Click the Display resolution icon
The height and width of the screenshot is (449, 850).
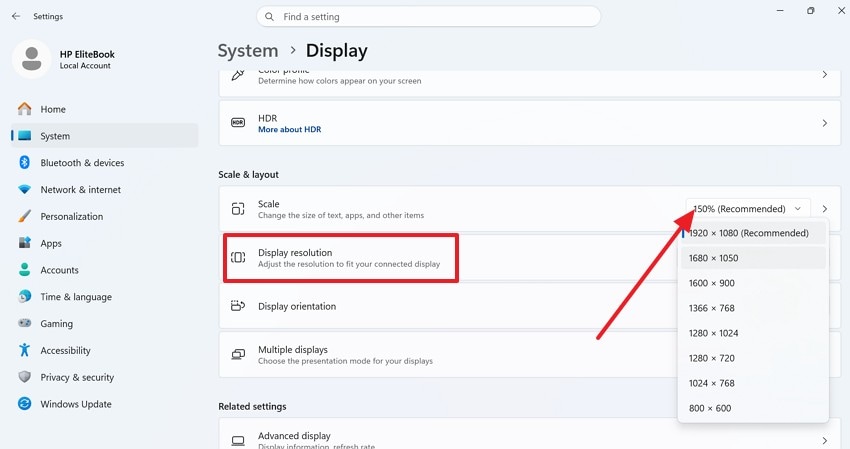coord(238,257)
